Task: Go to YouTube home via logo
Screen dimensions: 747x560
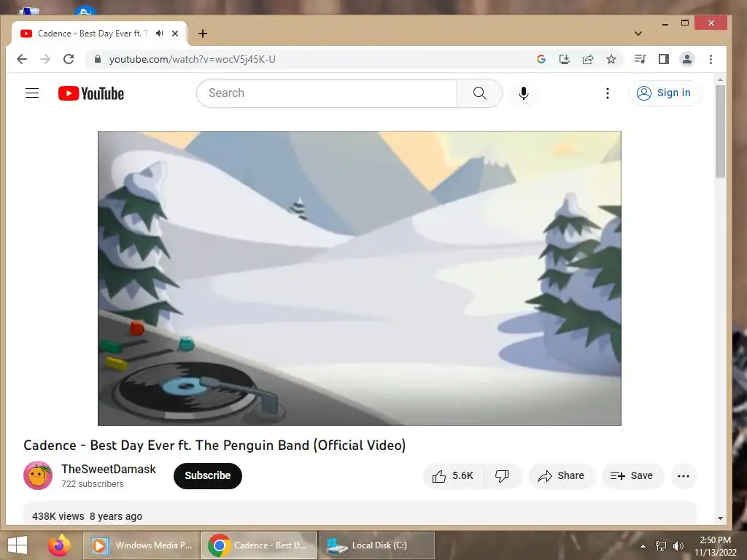Action: tap(91, 93)
